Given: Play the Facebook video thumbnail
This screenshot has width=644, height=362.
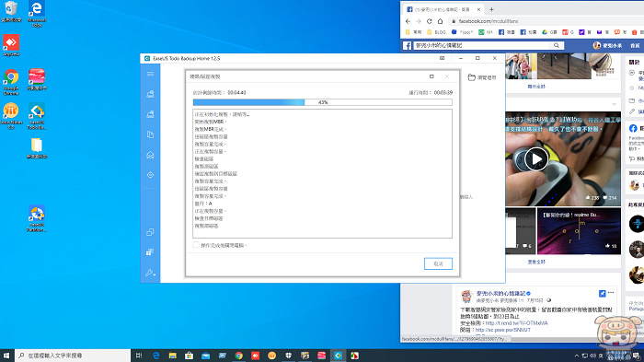Looking at the screenshot, I should [x=536, y=158].
